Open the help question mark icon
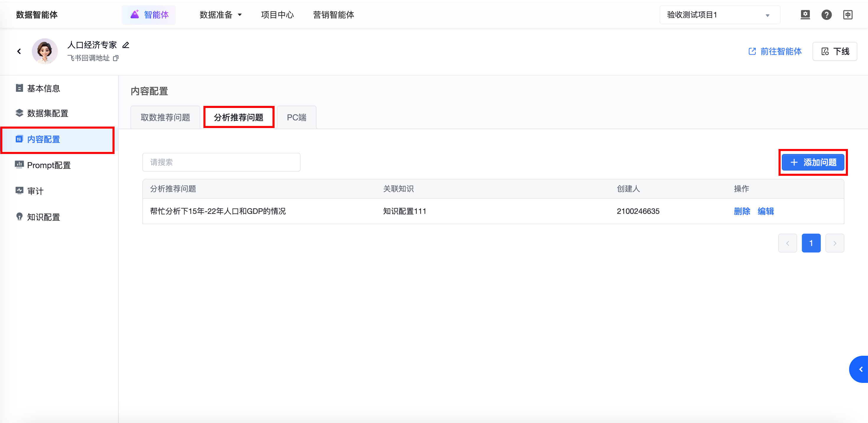 pos(826,15)
